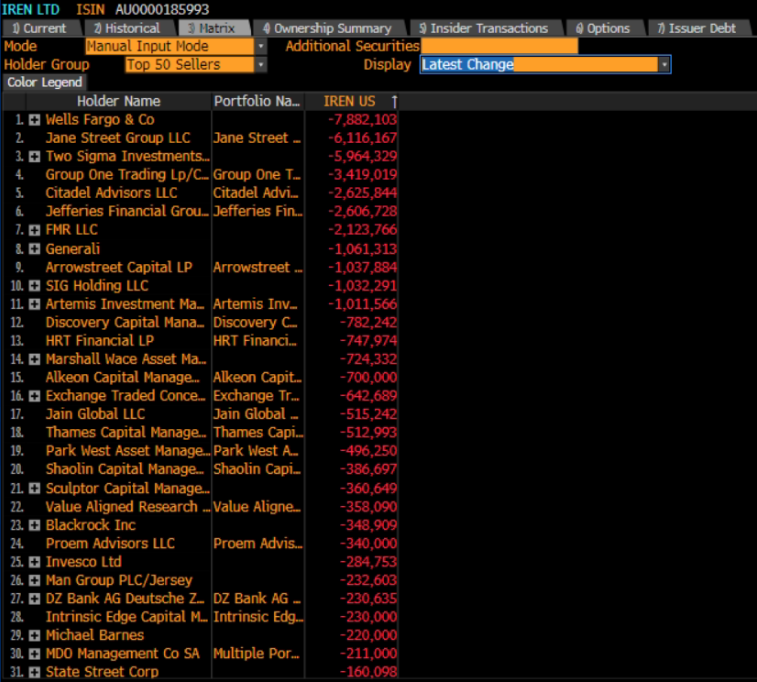This screenshot has height=682, width=757.
Task: Open the Issuer Debt tab
Action: (x=698, y=28)
